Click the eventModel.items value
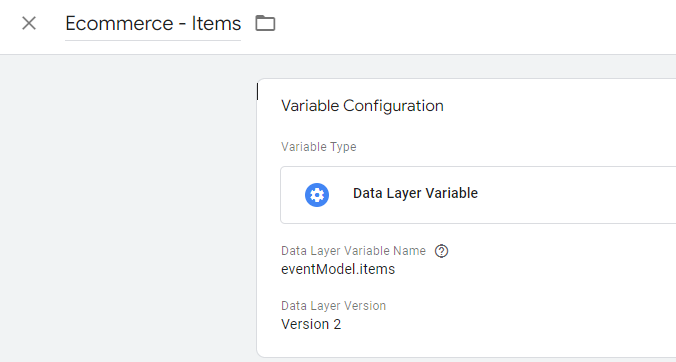Image resolution: width=676 pixels, height=362 pixels. pos(338,269)
